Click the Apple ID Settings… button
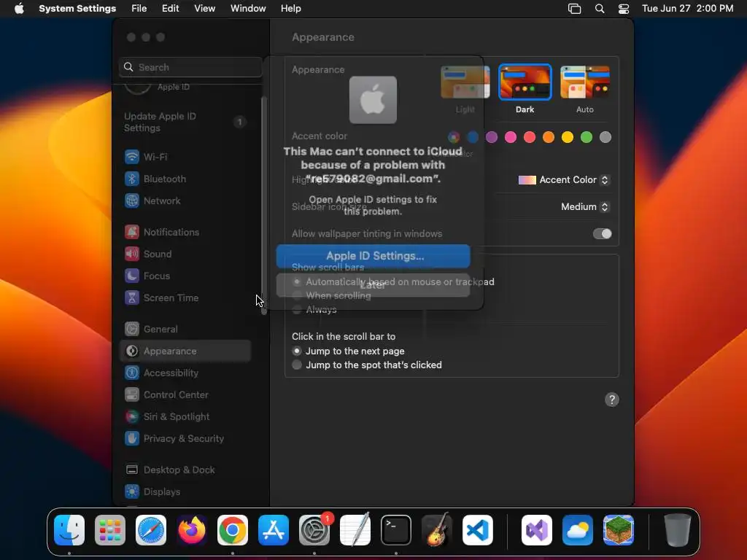 (373, 256)
